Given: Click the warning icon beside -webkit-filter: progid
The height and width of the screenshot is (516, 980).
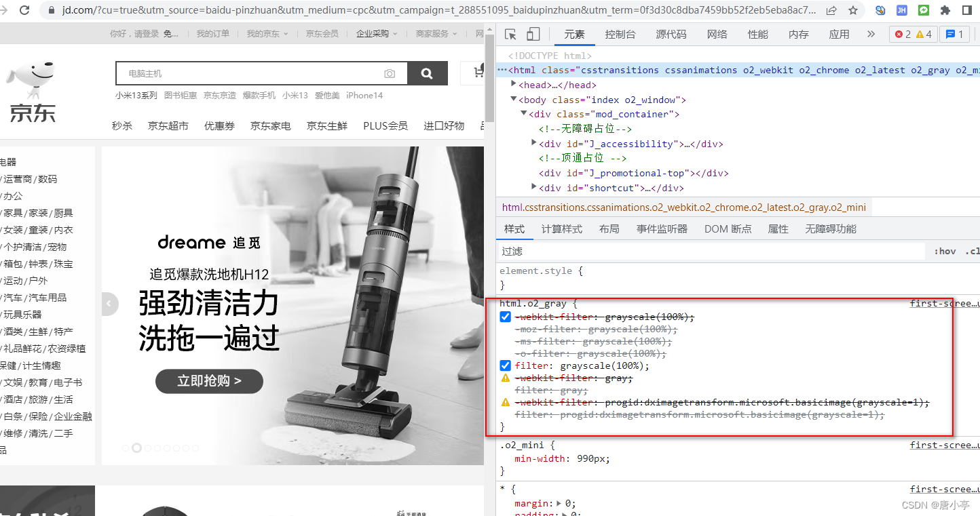Looking at the screenshot, I should [x=505, y=403].
